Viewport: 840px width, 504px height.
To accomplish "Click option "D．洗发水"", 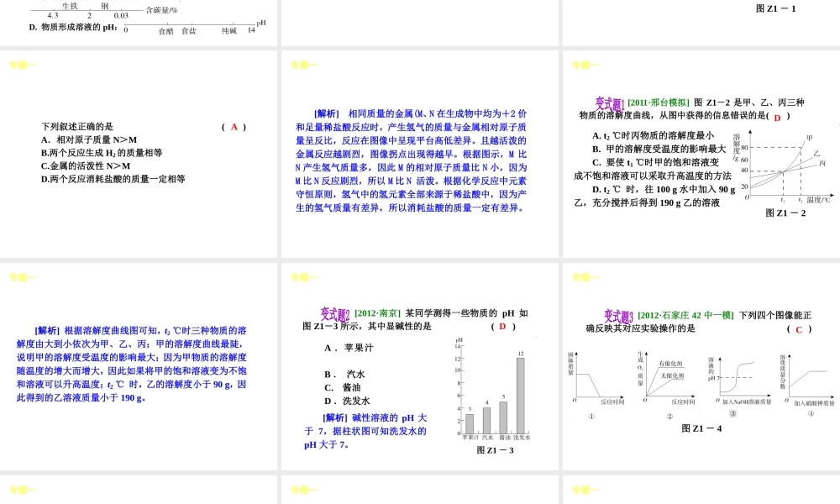I will point(347,401).
